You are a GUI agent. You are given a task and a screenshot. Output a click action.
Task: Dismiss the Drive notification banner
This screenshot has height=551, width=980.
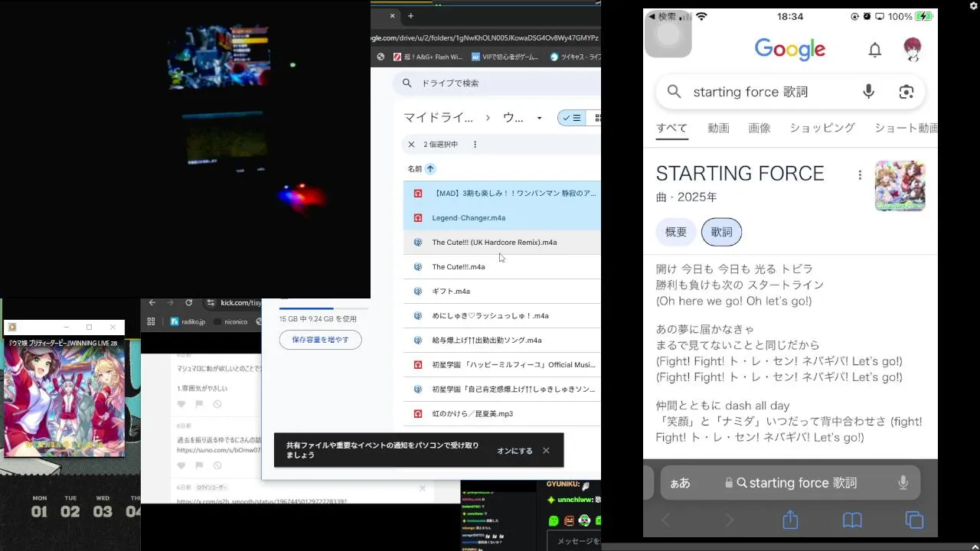tap(546, 451)
